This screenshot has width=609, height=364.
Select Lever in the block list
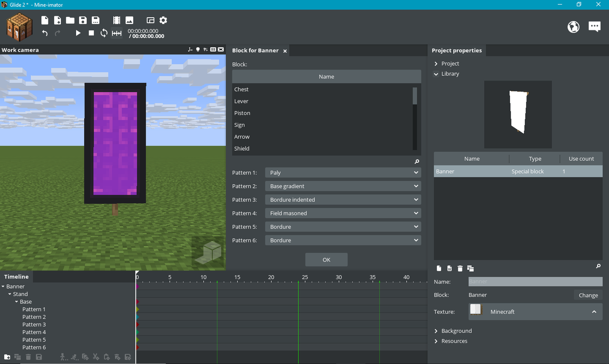pos(322,101)
